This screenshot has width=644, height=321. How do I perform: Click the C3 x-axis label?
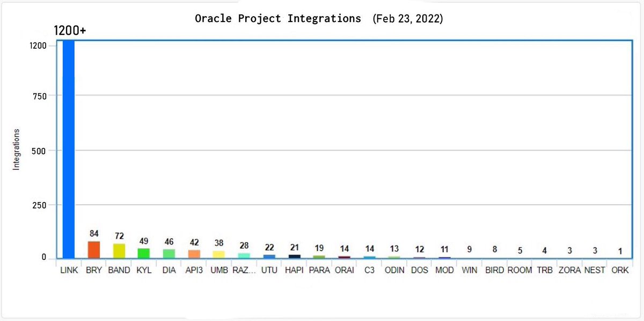[369, 270]
